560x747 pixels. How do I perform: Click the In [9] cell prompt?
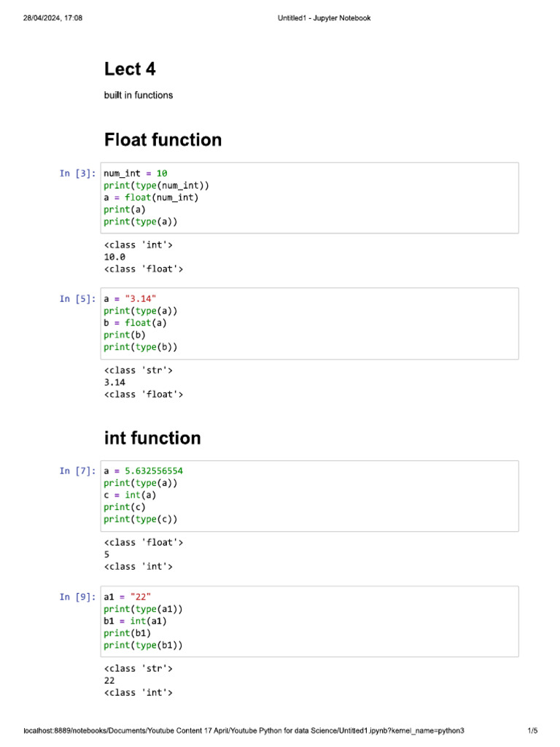coord(77,597)
